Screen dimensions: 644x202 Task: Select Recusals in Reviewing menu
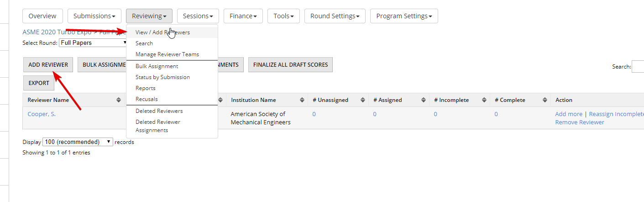[147, 99]
